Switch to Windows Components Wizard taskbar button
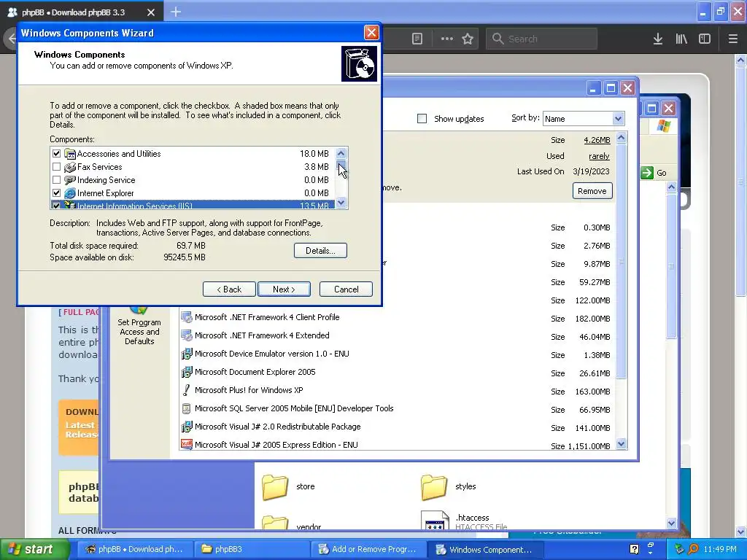Screen dimensions: 747x560 [x=484, y=549]
